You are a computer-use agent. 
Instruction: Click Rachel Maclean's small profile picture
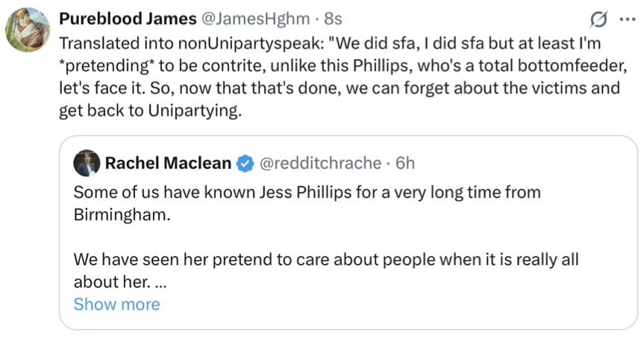coord(86,163)
